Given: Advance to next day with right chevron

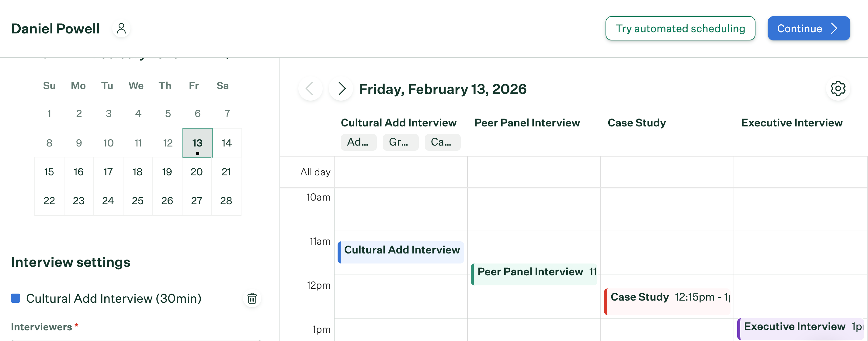Looking at the screenshot, I should tap(342, 89).
